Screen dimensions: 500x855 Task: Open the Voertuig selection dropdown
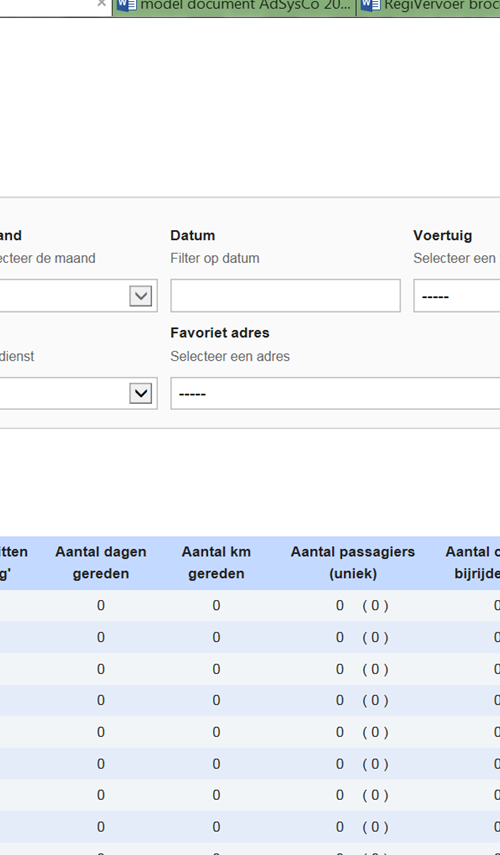457,296
